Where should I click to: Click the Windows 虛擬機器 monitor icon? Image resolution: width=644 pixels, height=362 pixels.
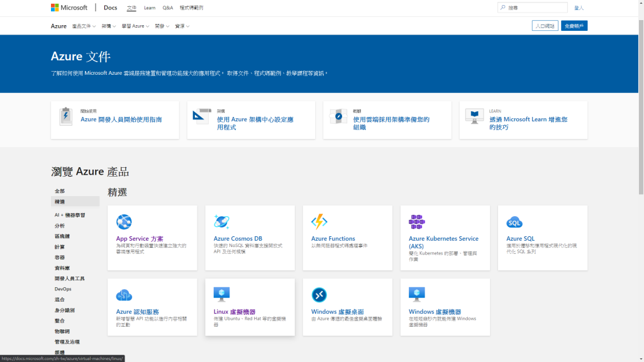[416, 294]
